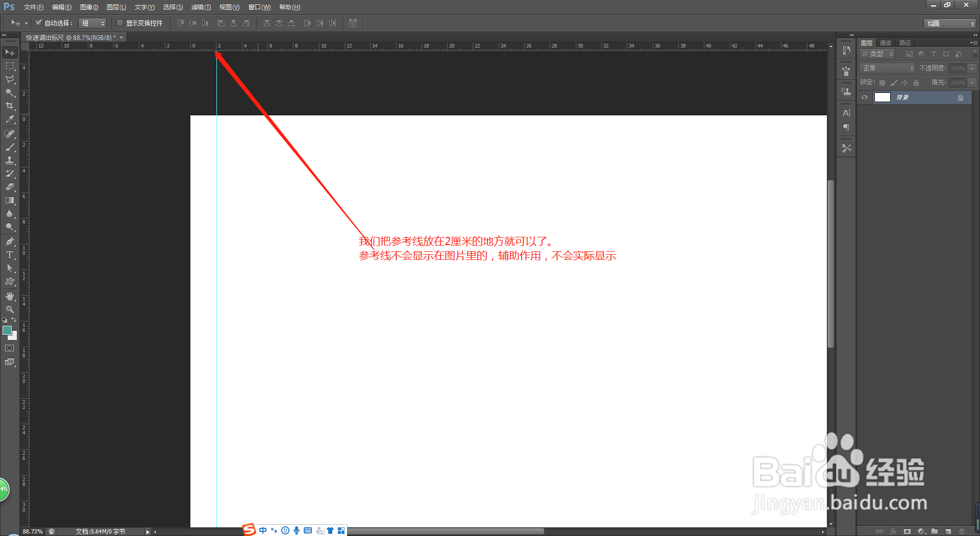Toggle Quick Mask mode in toolbox
Viewport: 980px width, 536px height.
coord(10,348)
